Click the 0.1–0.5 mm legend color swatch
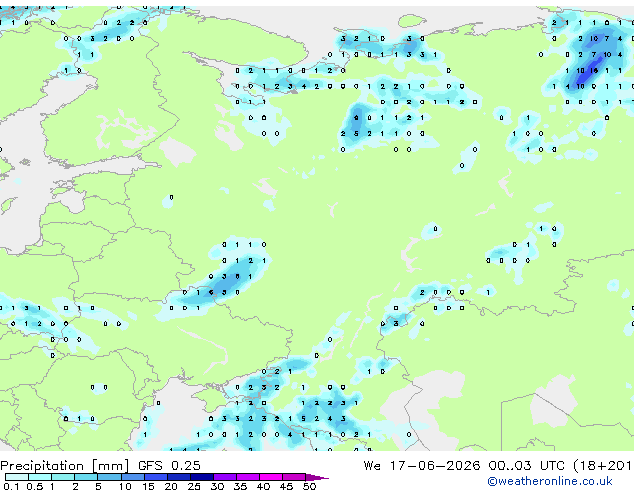Screen dimensions: 634x490 [x=17, y=477]
